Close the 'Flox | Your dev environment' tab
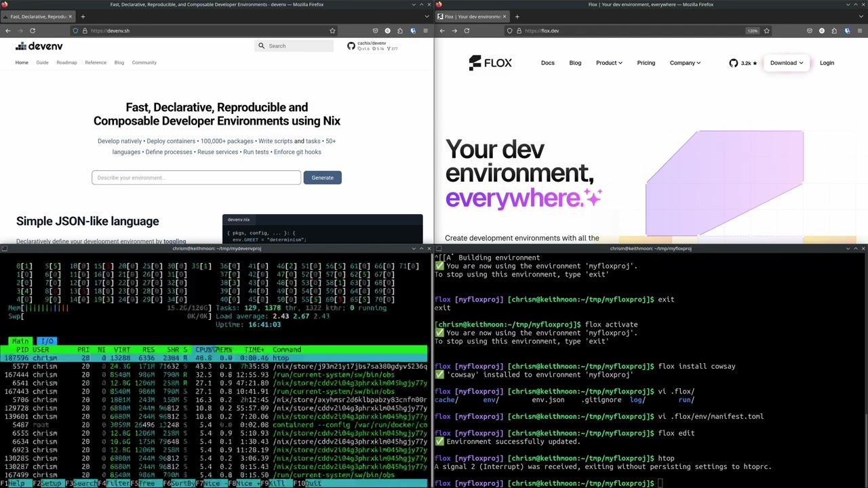Image resolution: width=868 pixels, height=488 pixels. [x=505, y=16]
